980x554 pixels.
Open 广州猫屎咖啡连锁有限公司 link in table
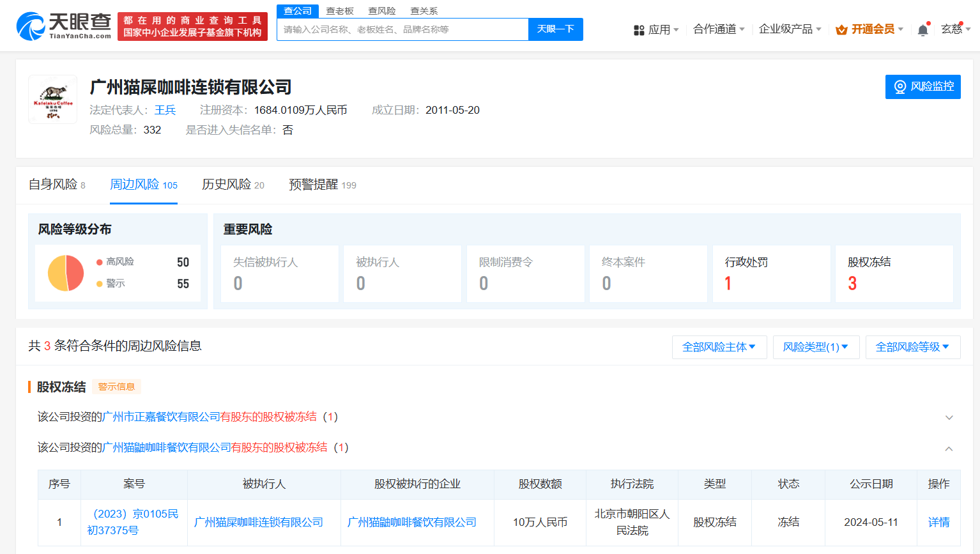click(259, 522)
